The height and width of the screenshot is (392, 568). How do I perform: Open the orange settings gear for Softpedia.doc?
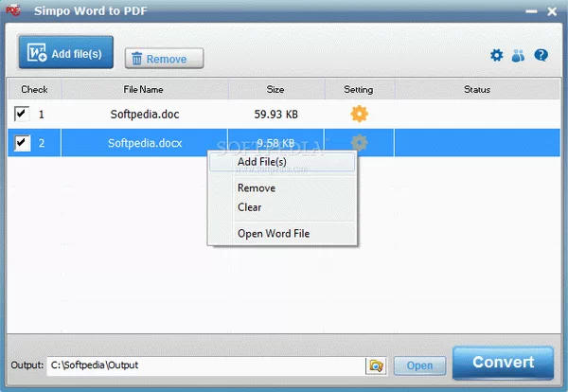point(360,114)
